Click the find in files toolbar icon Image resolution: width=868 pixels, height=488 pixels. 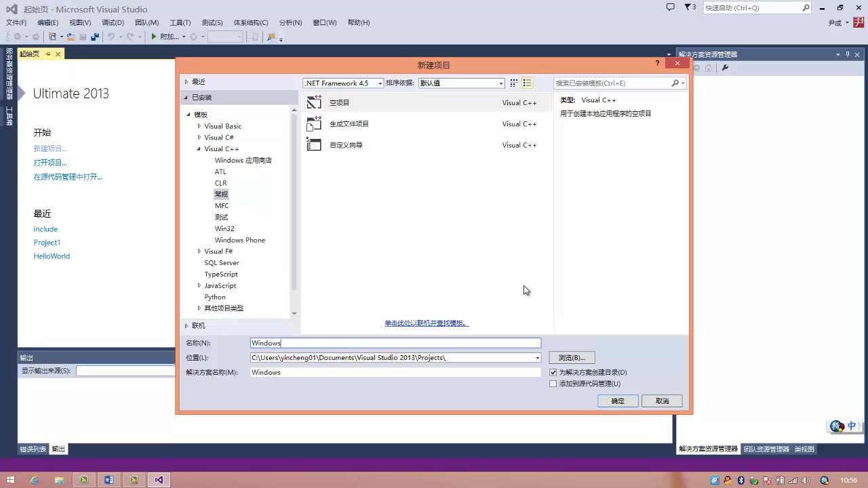[x=271, y=37]
